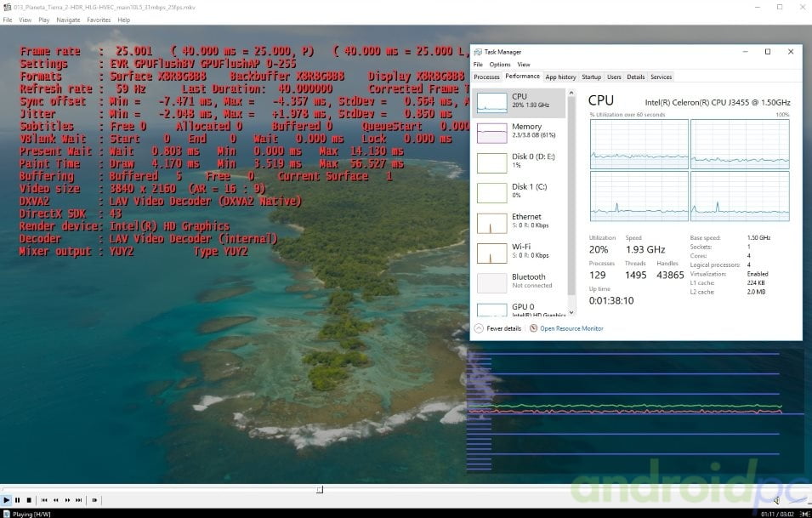Select the Wi-Fi performance item
This screenshot has width=812, height=518.
tap(520, 253)
